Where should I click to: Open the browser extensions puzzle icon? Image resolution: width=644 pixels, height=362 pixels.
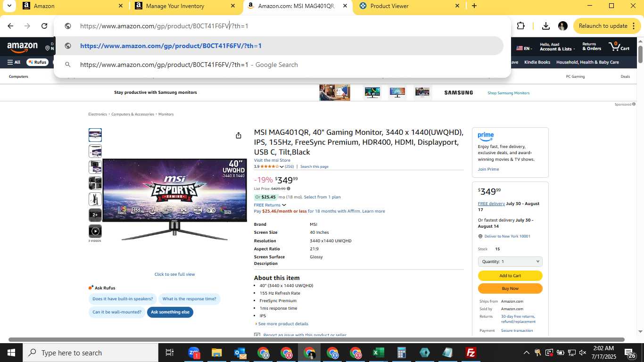[x=521, y=26]
